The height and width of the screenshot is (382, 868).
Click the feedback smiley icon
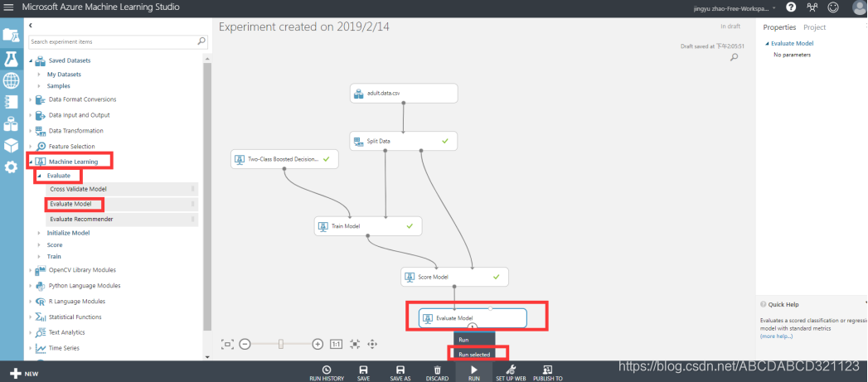tap(832, 7)
